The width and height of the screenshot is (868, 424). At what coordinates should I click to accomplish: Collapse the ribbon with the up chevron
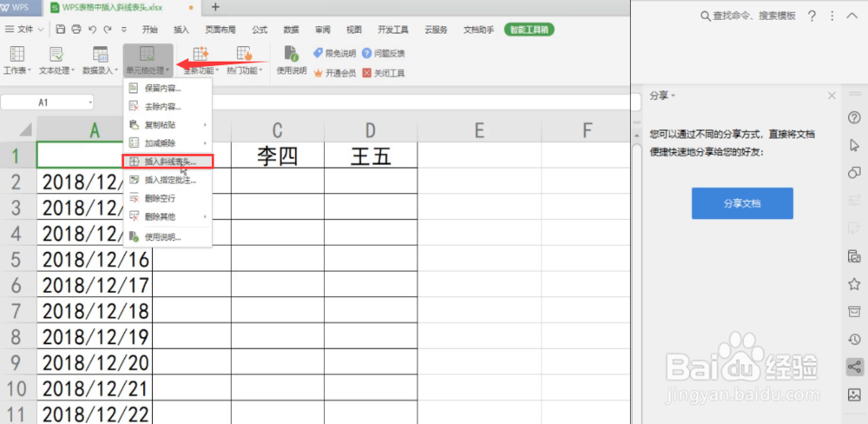coord(852,16)
